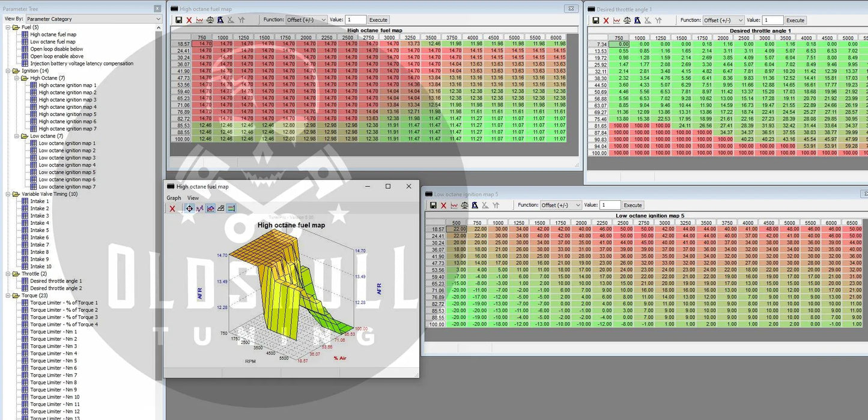Open the Graph menu in graph window
Screen dimensions: 868x420
[x=174, y=198]
